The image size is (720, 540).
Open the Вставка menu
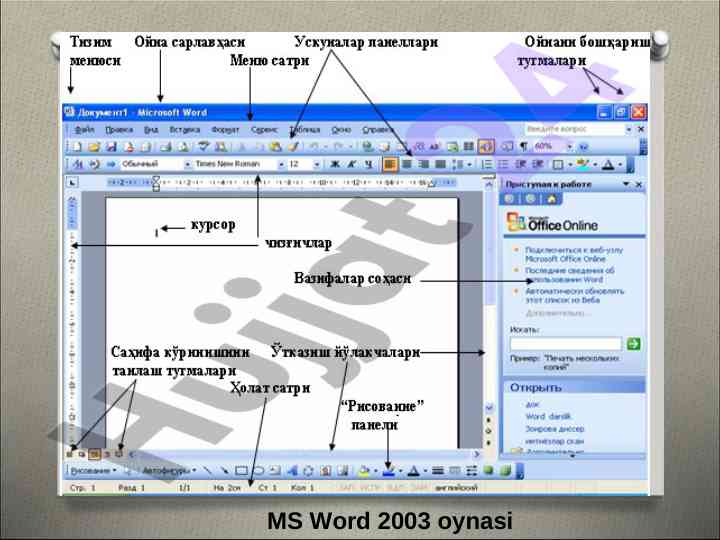(x=185, y=130)
